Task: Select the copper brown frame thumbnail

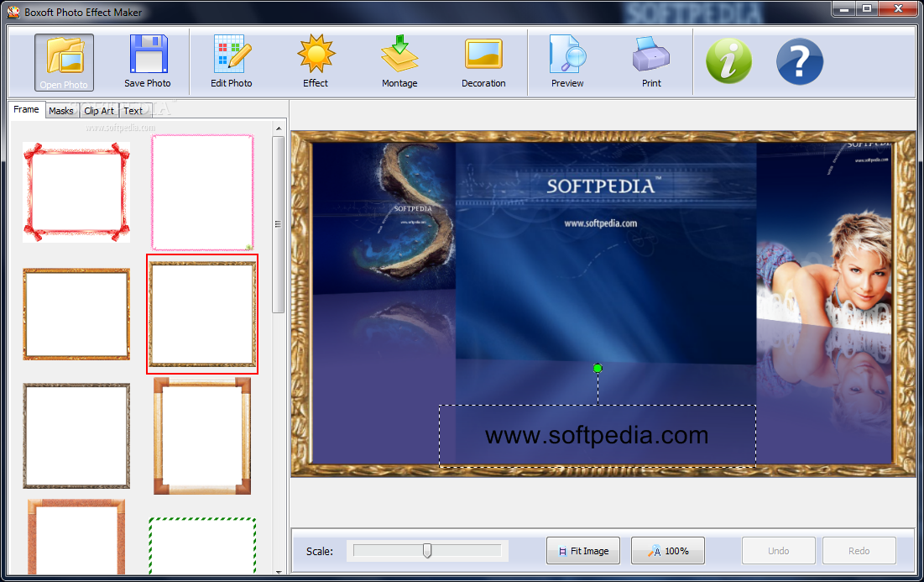Action: [x=76, y=537]
